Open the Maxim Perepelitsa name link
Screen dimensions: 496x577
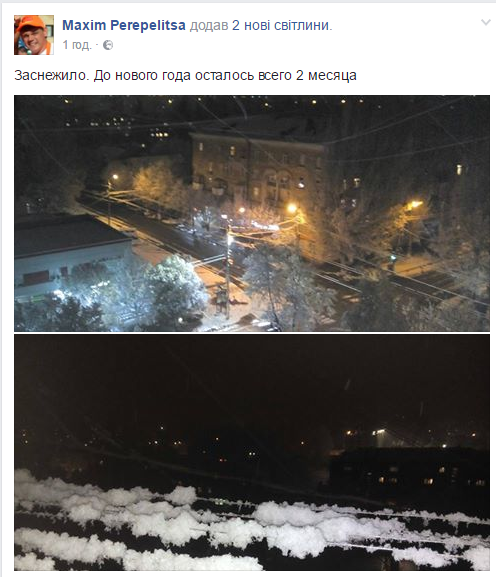tap(124, 25)
